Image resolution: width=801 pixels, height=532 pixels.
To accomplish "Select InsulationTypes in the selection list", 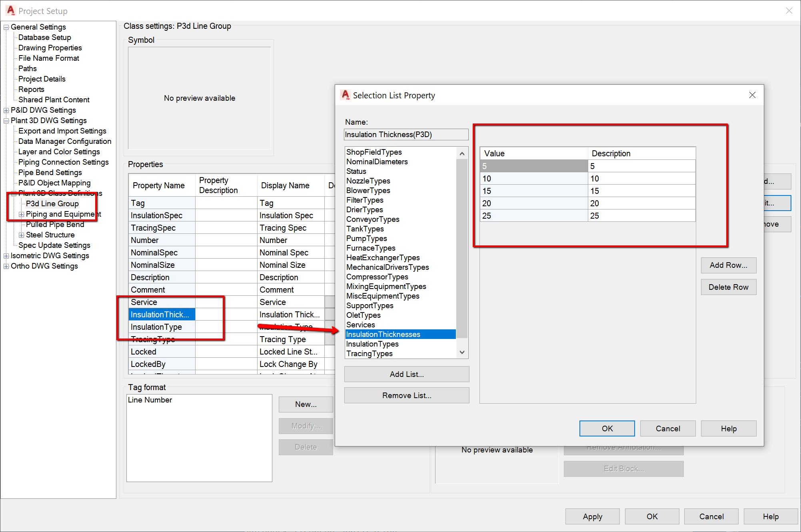I will click(x=372, y=344).
